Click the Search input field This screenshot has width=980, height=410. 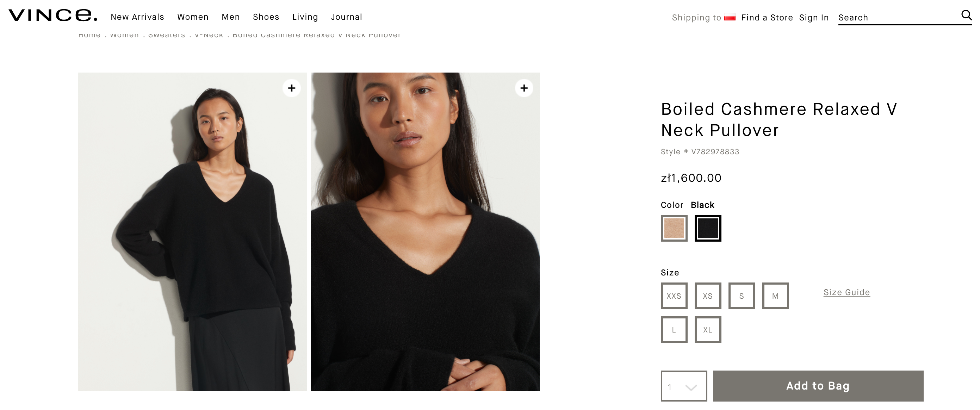click(x=898, y=18)
